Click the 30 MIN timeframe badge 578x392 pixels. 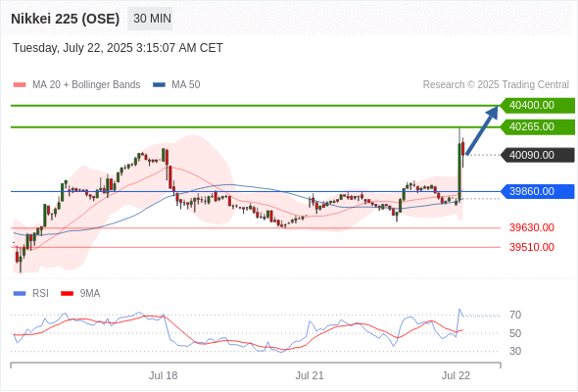click(150, 19)
